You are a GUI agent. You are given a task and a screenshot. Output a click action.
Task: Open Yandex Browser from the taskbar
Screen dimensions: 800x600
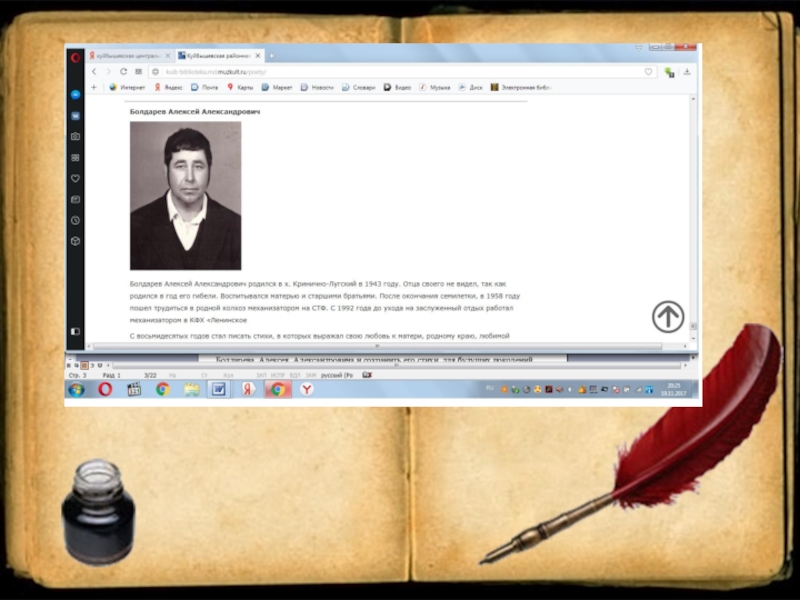[307, 390]
